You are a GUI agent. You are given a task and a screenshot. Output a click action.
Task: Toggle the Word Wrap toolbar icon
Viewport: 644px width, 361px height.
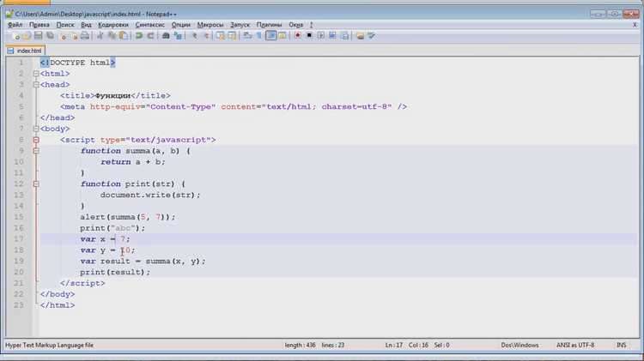(x=247, y=36)
